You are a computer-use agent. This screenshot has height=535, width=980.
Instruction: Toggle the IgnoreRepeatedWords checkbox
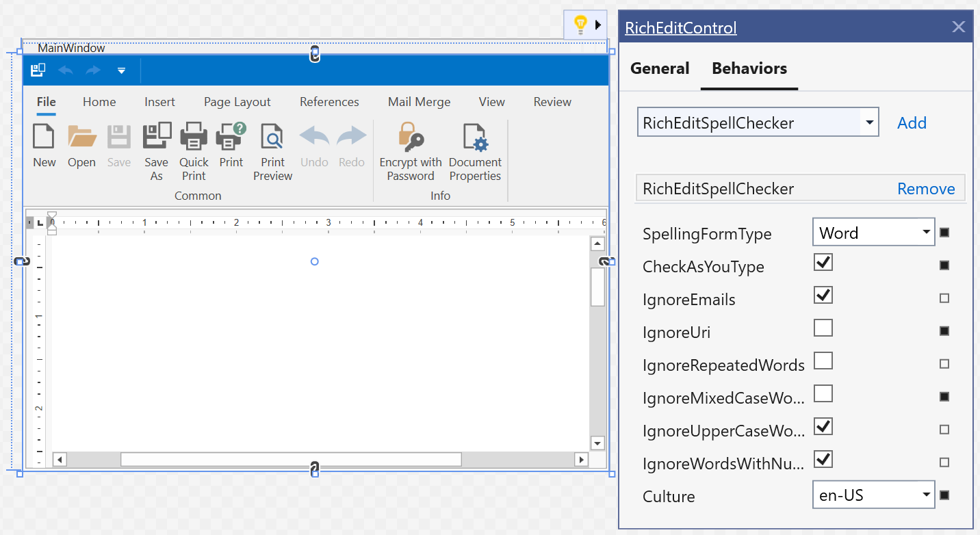[x=823, y=361]
